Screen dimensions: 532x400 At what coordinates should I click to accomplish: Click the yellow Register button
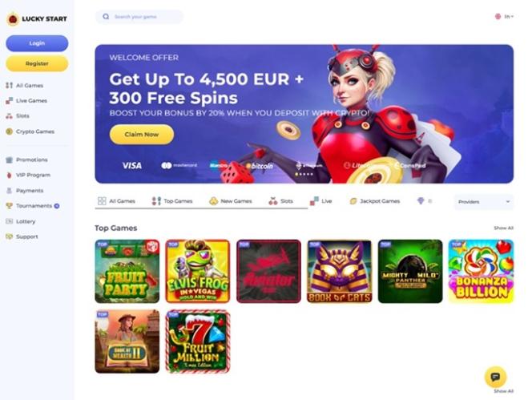pos(37,63)
